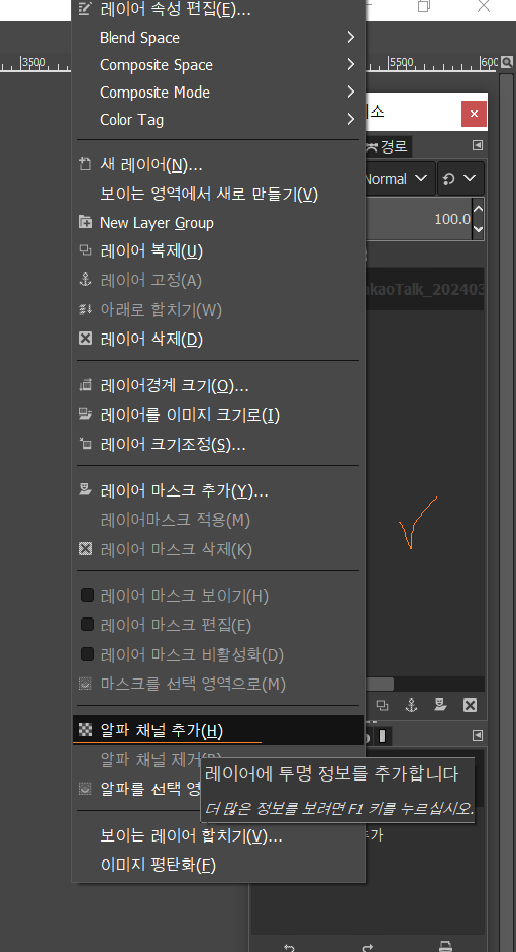Choose 보이는 영역에서 새로 만들기(V)

pyautogui.click(x=219, y=194)
